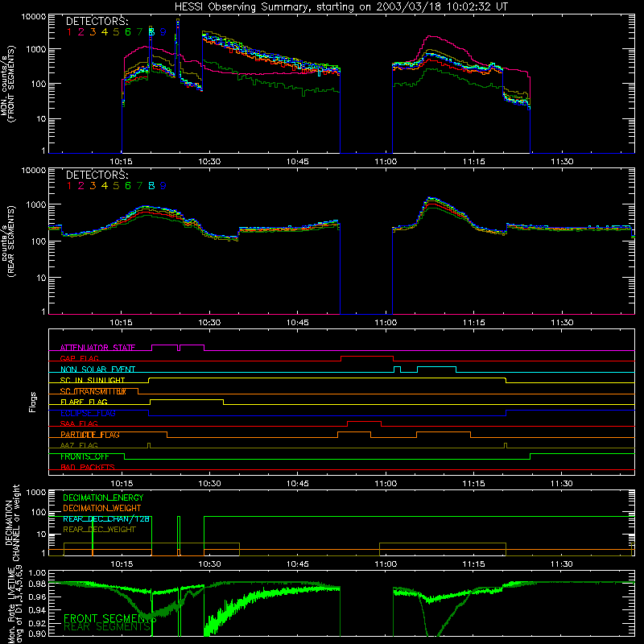Click FRONT SEGMENTS legend in livetime plot

click(x=109, y=618)
